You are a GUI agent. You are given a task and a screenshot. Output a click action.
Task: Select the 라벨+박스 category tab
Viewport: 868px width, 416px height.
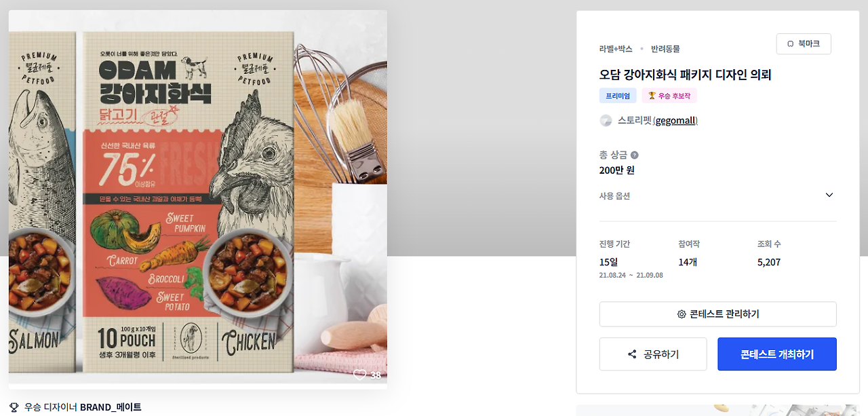coord(616,49)
